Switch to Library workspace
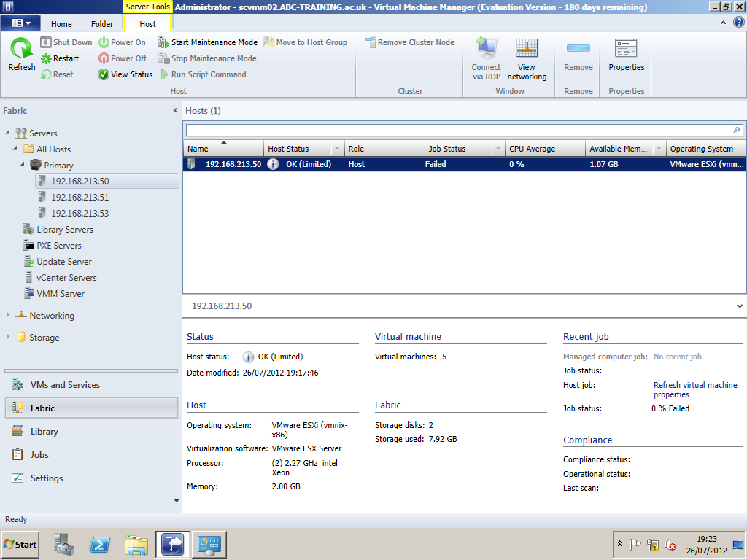 click(x=91, y=432)
